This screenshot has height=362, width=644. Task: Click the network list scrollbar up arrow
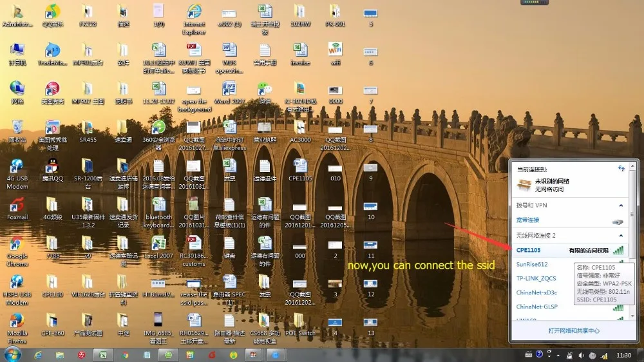tap(632, 166)
